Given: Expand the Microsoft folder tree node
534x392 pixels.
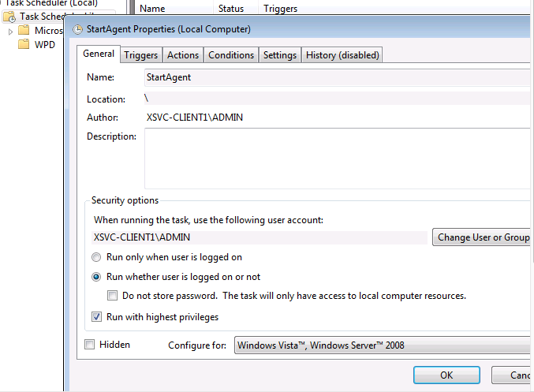Looking at the screenshot, I should tap(10, 31).
